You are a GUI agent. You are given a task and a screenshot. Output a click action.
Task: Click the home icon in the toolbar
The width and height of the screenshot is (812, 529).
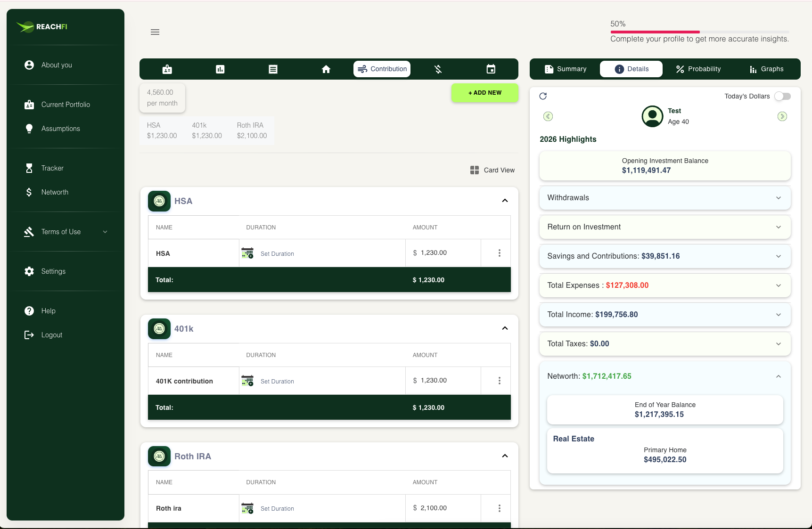326,69
